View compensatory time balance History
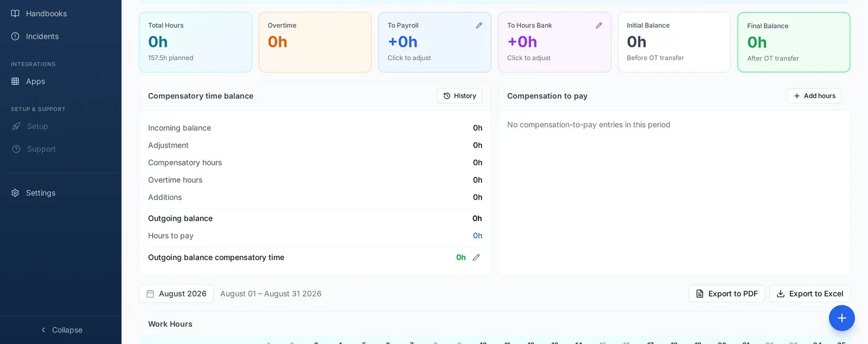The height and width of the screenshot is (344, 868). 459,96
